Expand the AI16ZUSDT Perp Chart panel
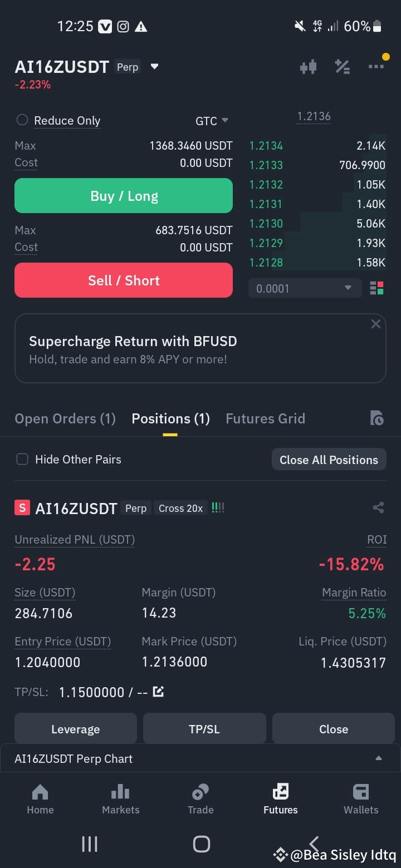The width and height of the screenshot is (401, 868). click(x=200, y=758)
